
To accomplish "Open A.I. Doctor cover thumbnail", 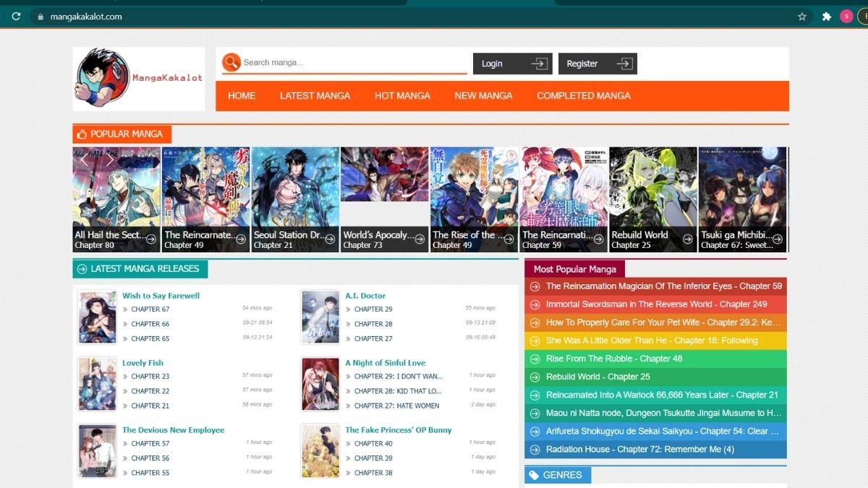I will coord(320,317).
